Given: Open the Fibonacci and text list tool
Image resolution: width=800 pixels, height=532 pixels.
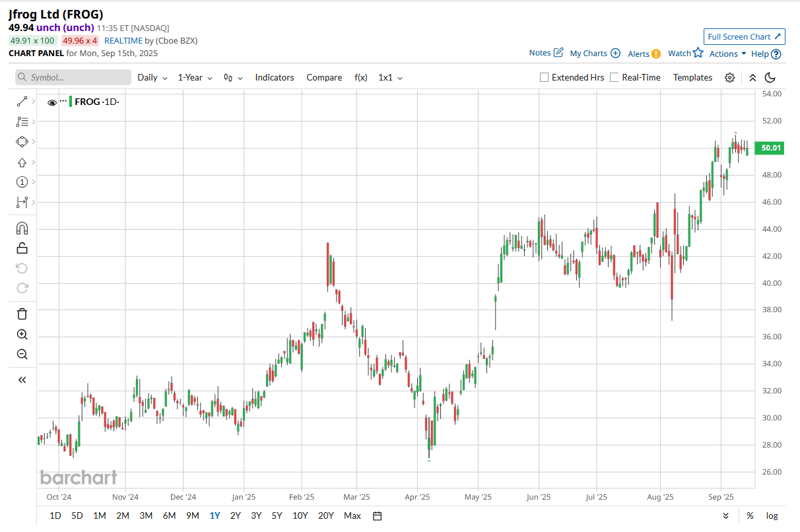Looking at the screenshot, I should click(22, 121).
